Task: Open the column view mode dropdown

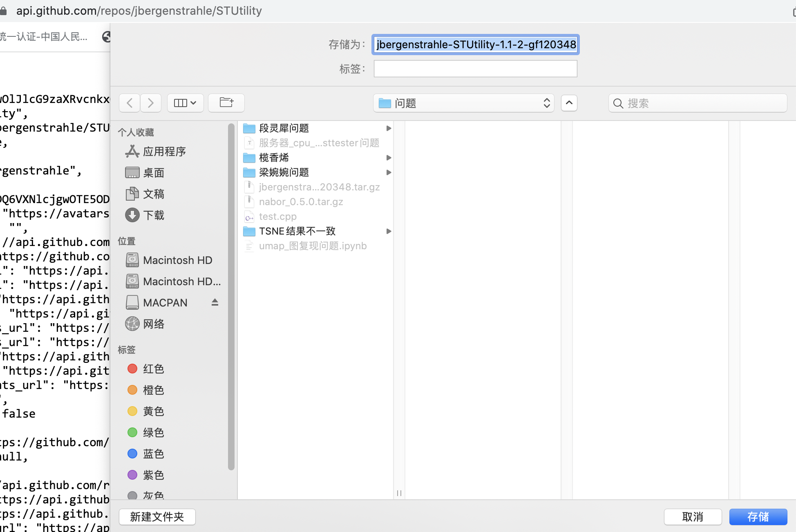Action: [x=185, y=103]
